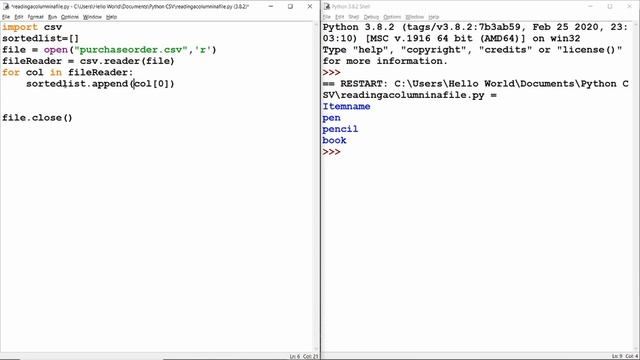
Task: Click the Shell's Ln/Col status indicator
Action: pos(624,356)
